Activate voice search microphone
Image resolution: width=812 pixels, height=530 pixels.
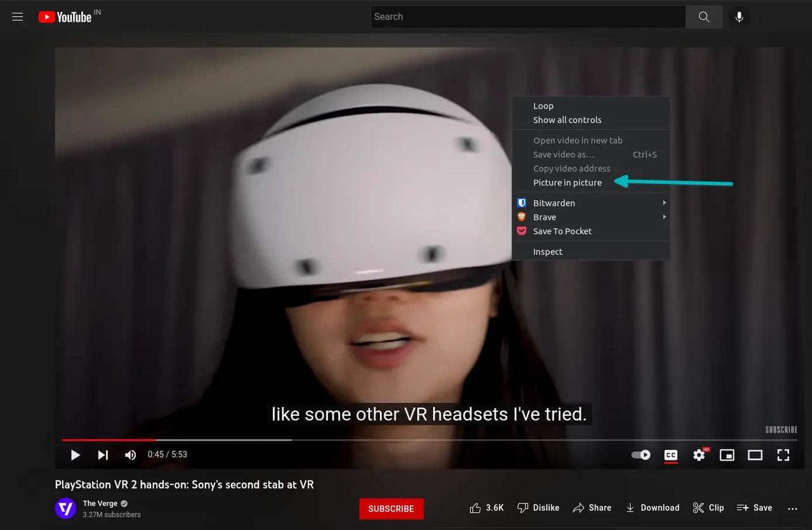739,17
